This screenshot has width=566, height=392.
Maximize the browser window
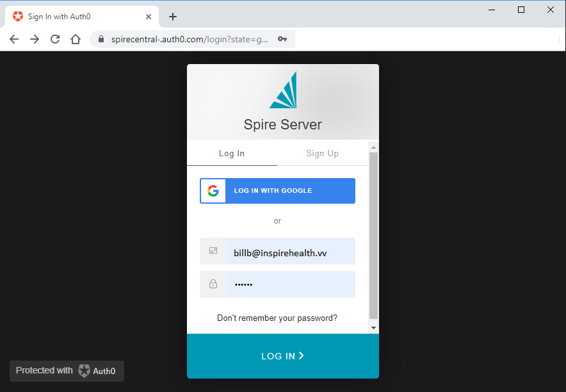[x=521, y=10]
